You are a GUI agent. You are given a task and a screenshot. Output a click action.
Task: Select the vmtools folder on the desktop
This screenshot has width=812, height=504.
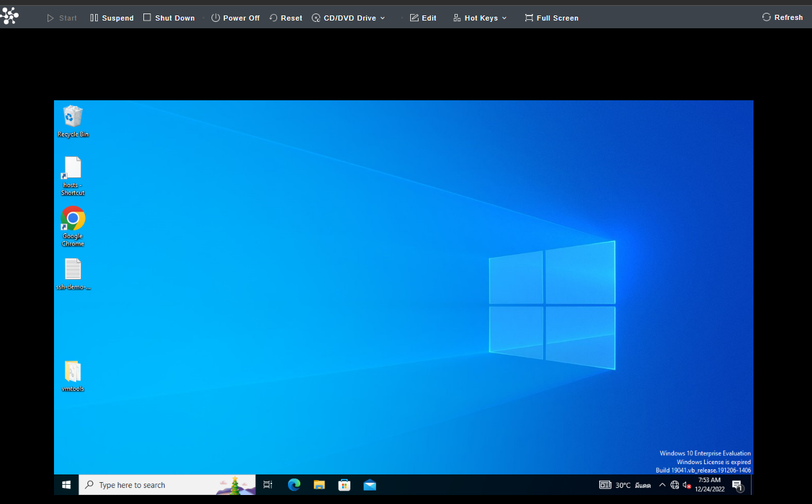pyautogui.click(x=73, y=376)
